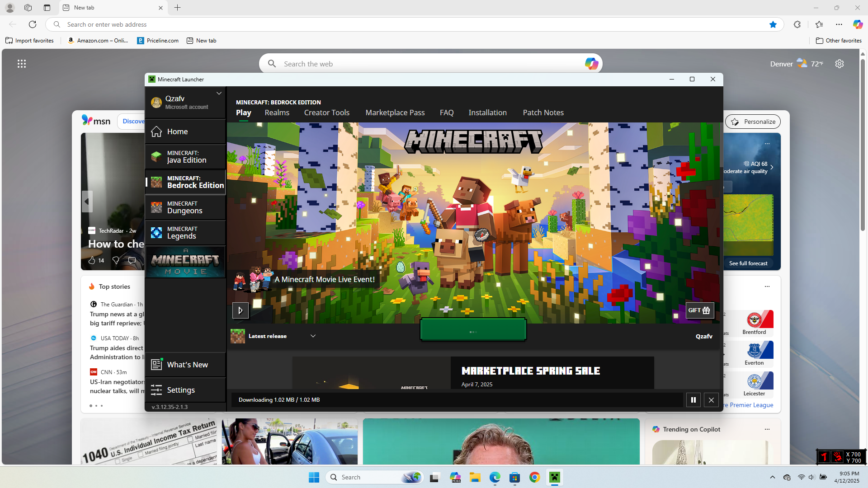Open the FAQ tab
Image resolution: width=868 pixels, height=488 pixels.
[x=446, y=113]
